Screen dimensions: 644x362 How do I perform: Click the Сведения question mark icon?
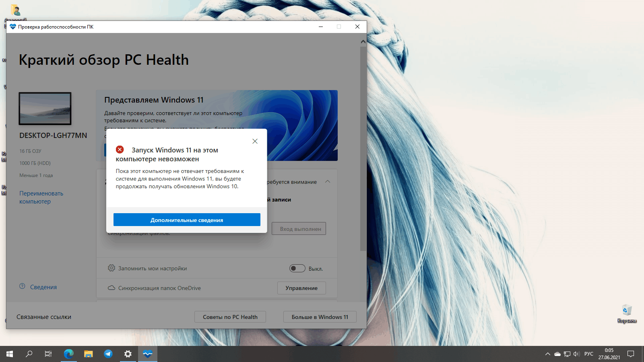[22, 286]
